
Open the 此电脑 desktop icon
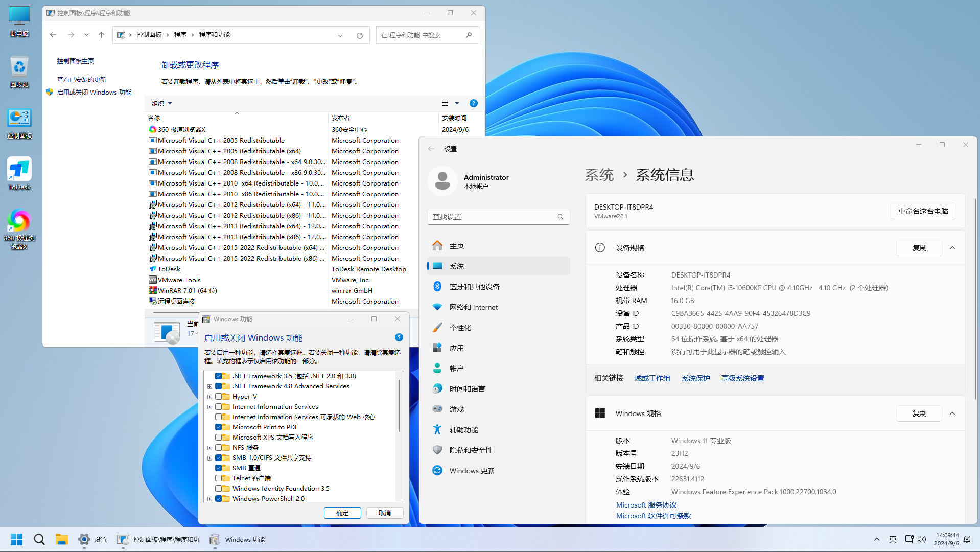[x=19, y=21]
